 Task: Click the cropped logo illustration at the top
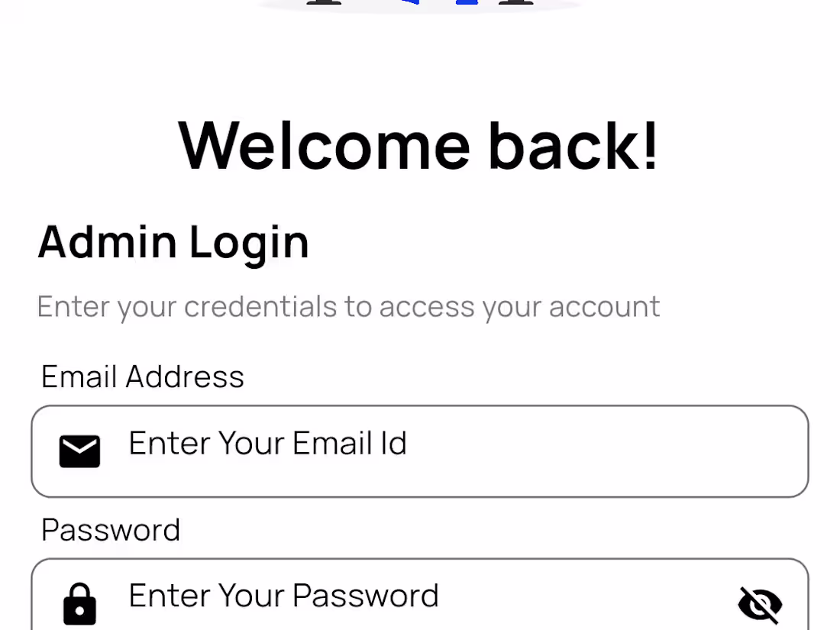(419, 5)
